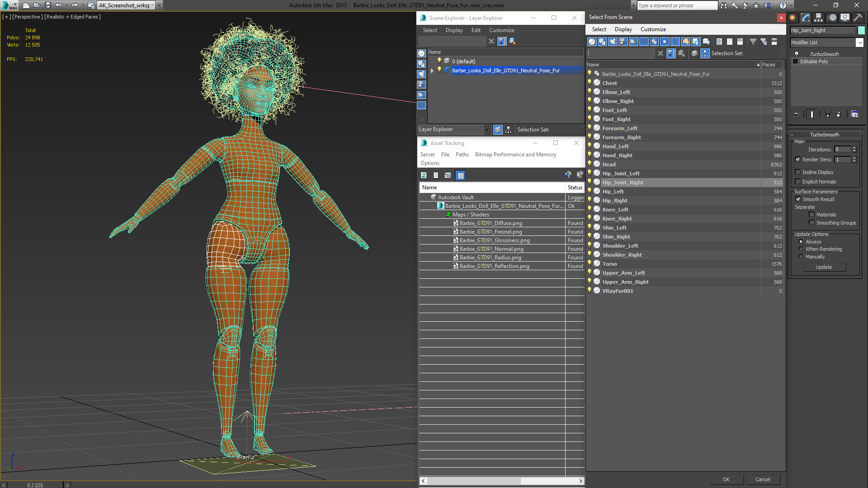Expand the Editable Poly stack entry

coord(795,61)
